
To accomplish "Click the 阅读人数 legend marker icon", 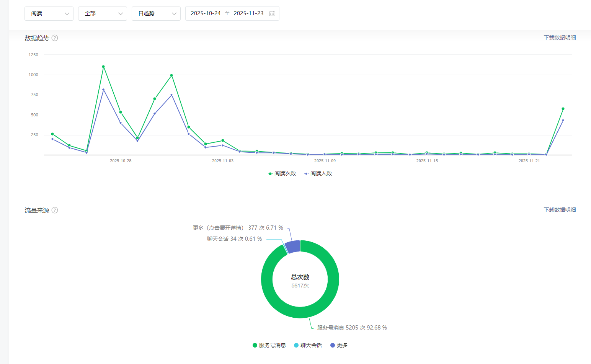I will pos(306,174).
